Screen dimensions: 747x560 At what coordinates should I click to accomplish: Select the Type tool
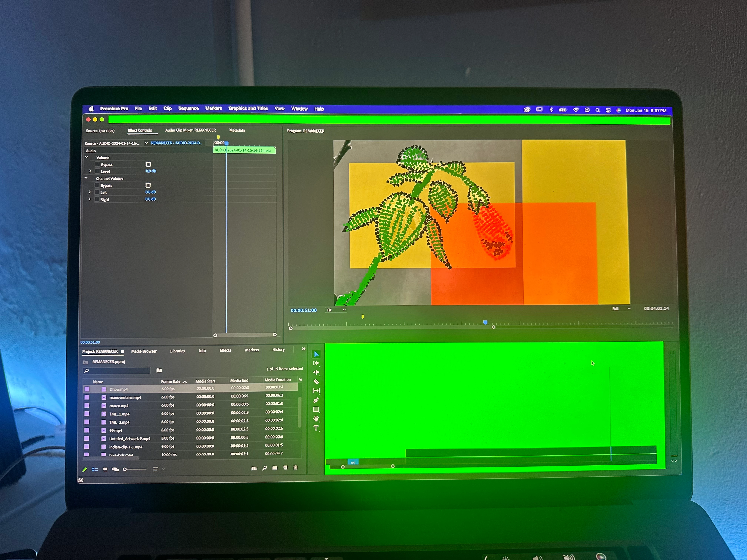tap(316, 428)
